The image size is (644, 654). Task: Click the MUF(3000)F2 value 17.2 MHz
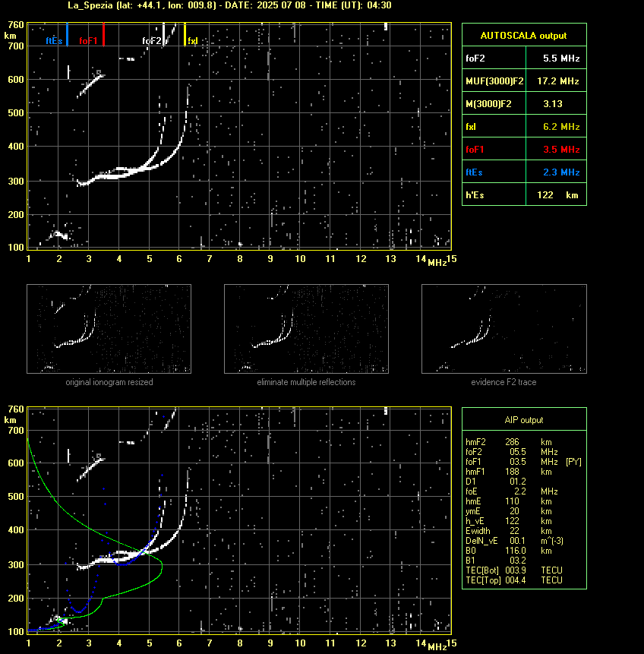click(558, 81)
